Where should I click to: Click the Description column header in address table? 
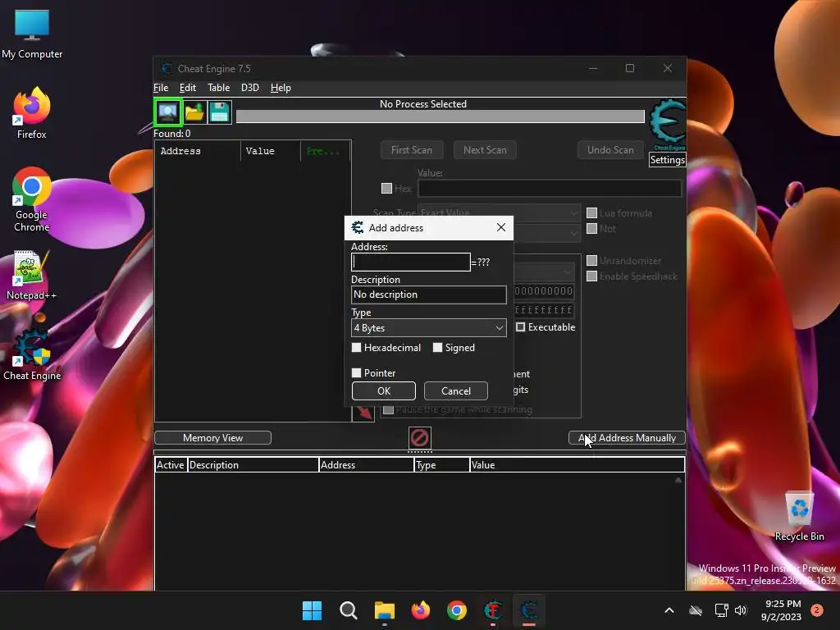point(253,465)
